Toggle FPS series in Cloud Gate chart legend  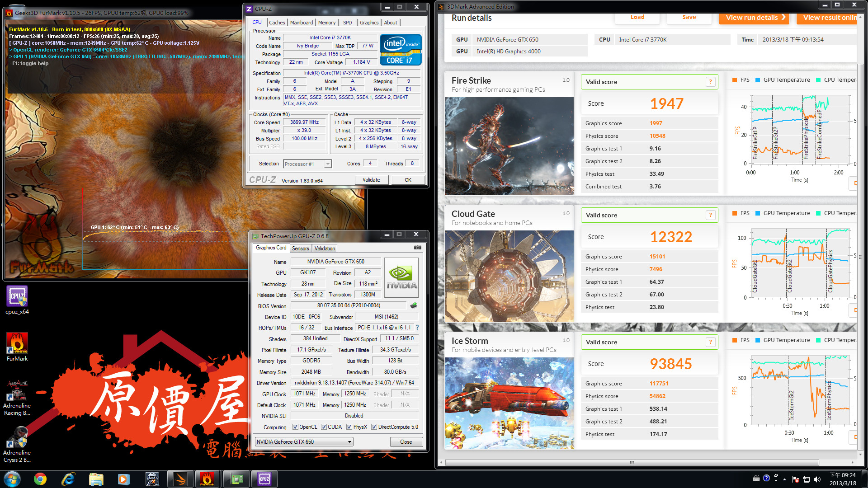coord(741,213)
